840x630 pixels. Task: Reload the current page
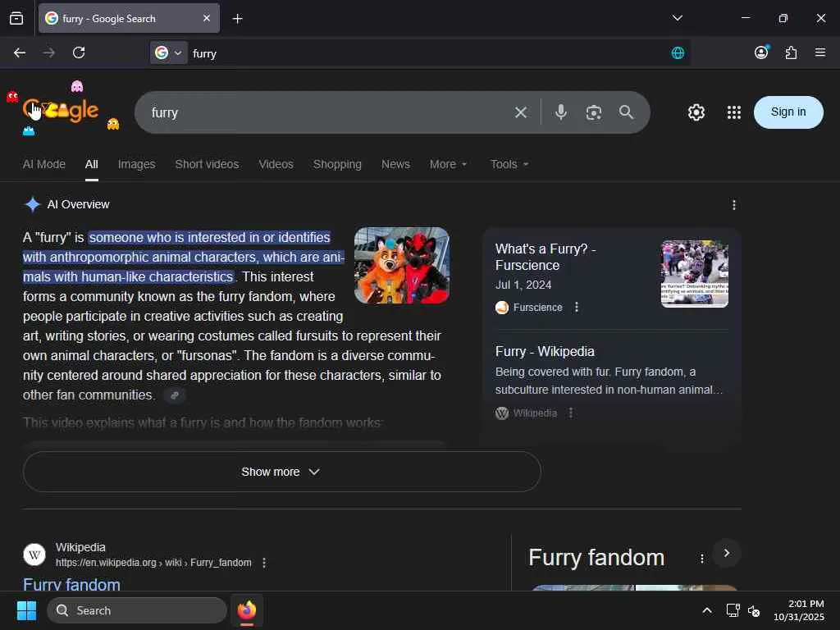pyautogui.click(x=79, y=52)
